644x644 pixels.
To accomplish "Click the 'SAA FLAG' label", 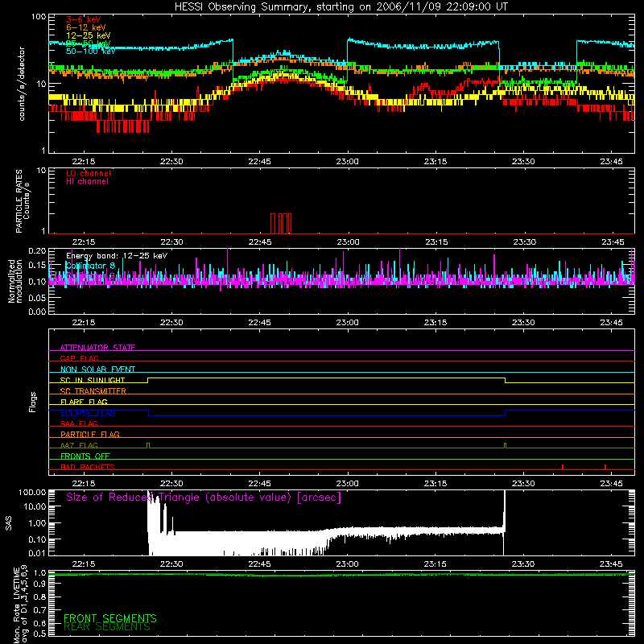I will tap(79, 423).
